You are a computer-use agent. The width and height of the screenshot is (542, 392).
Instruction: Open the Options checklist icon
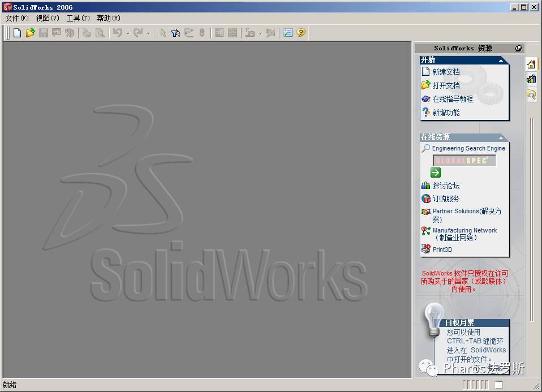[x=287, y=33]
